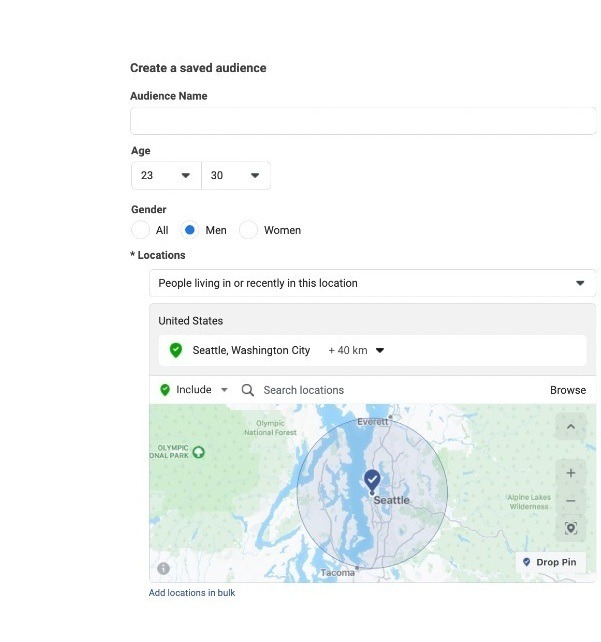The image size is (601, 642).
Task: Click the search magnifier icon
Action: (x=248, y=390)
